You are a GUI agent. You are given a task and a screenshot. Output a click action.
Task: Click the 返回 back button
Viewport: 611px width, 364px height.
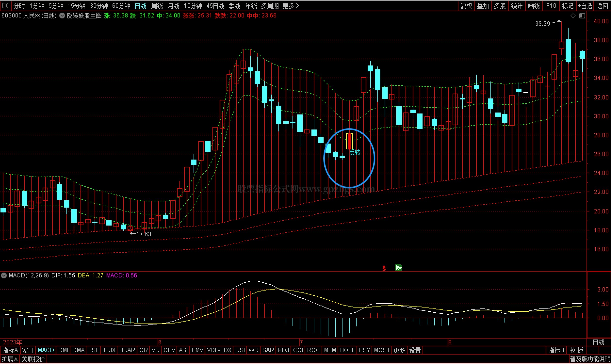point(602,6)
